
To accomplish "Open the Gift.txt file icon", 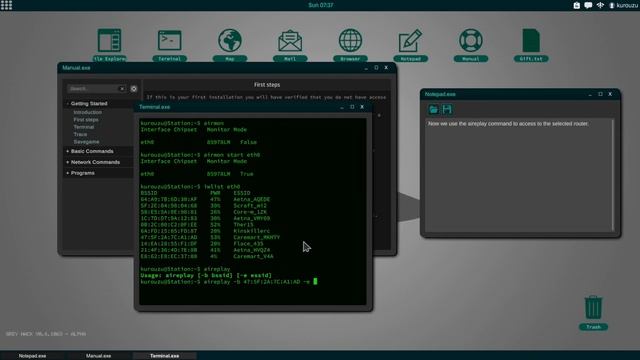I will (531, 45).
